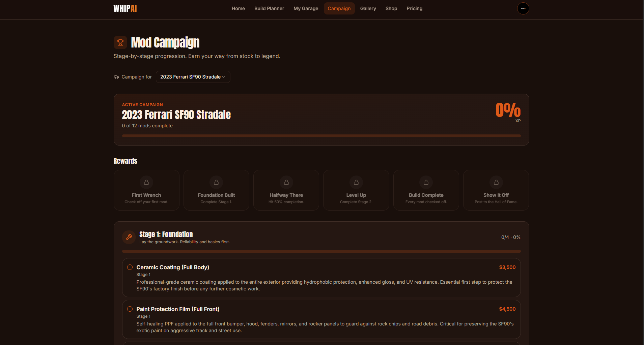The height and width of the screenshot is (345, 644).
Task: Go to the Home page
Action: click(x=238, y=8)
